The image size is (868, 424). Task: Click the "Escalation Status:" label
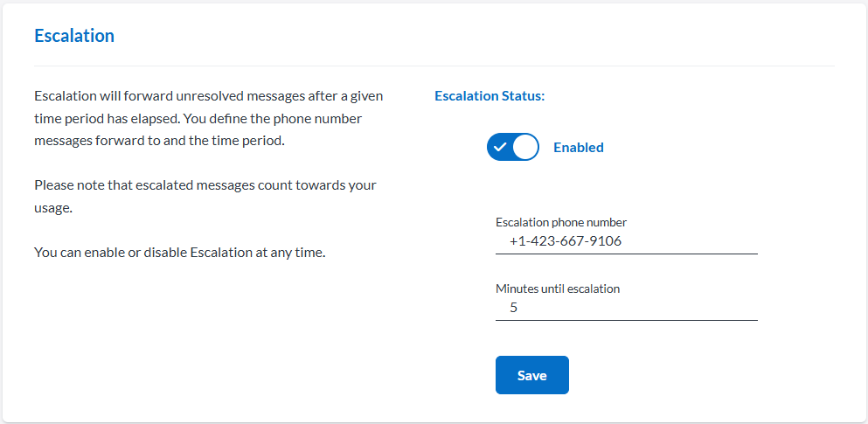[490, 96]
